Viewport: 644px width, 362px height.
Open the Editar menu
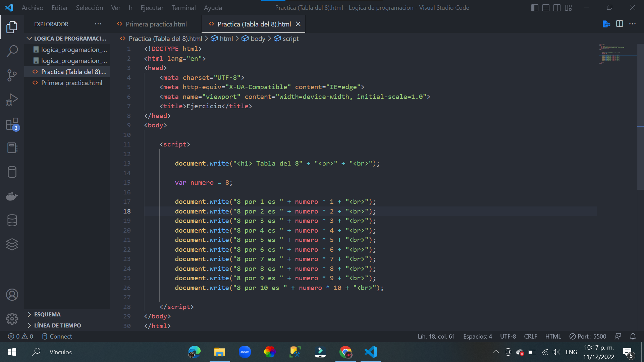60,7
